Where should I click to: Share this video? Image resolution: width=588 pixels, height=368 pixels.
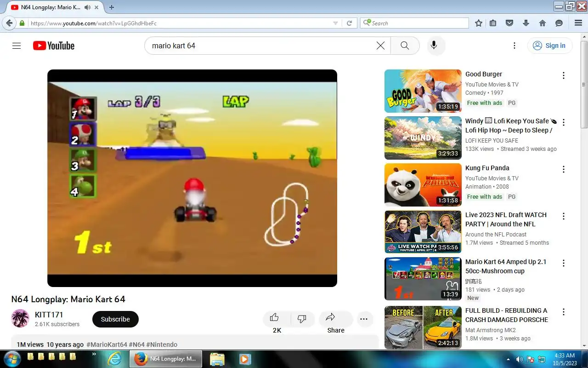[335, 318]
